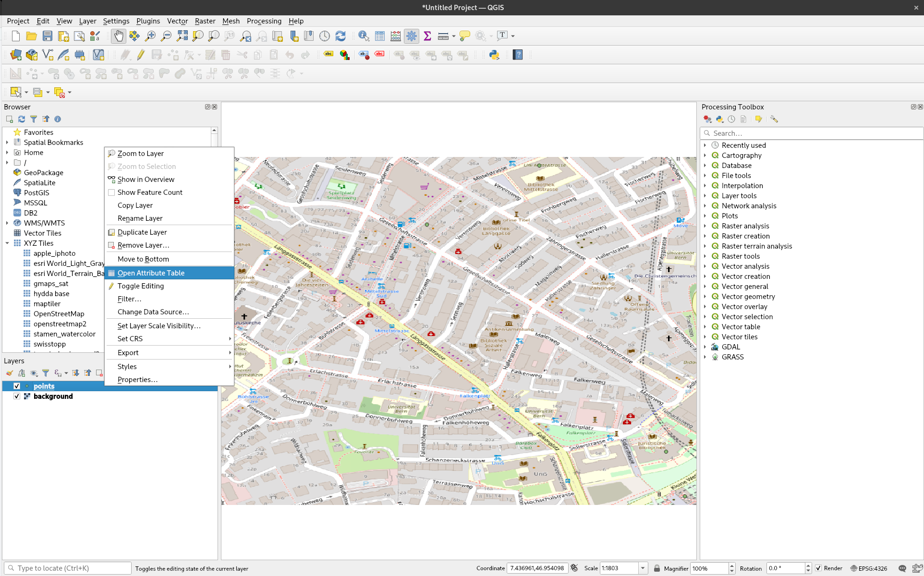Screen dimensions: 924x576
Task: Click the Statistical Summary sigma icon
Action: click(x=427, y=36)
